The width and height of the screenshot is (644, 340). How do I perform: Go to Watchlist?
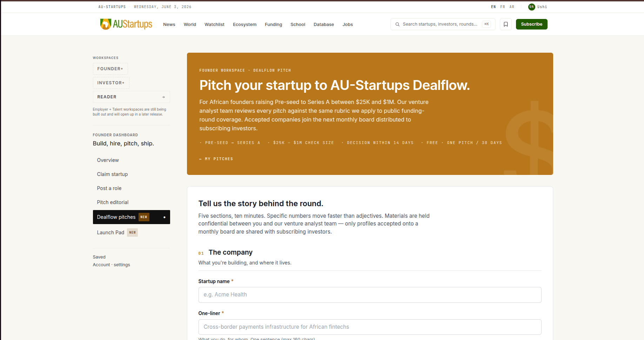pyautogui.click(x=214, y=24)
